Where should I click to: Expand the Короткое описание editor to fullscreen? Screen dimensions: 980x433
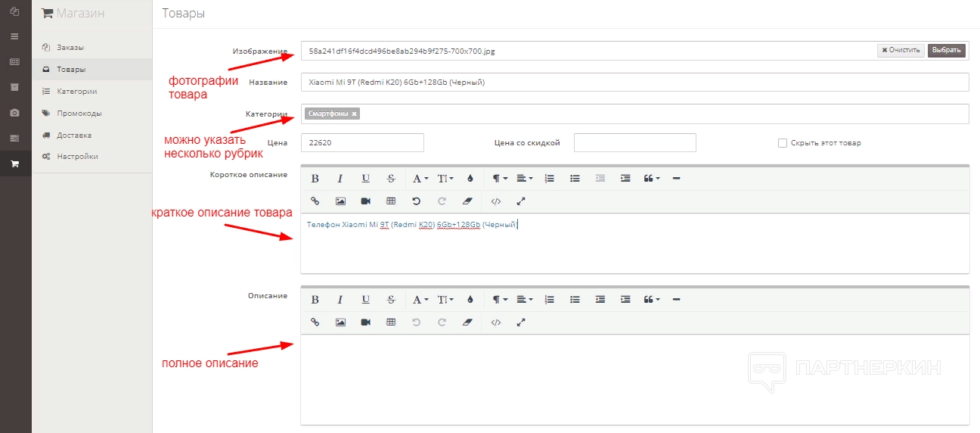click(x=521, y=201)
